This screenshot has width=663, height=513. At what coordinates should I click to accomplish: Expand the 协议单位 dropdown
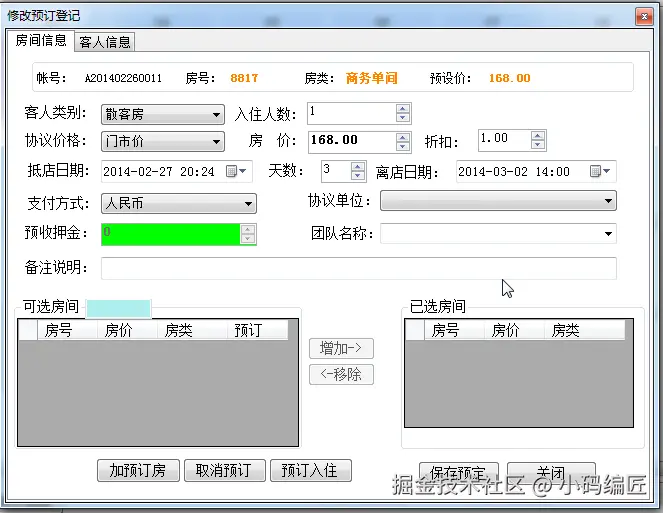498,200
